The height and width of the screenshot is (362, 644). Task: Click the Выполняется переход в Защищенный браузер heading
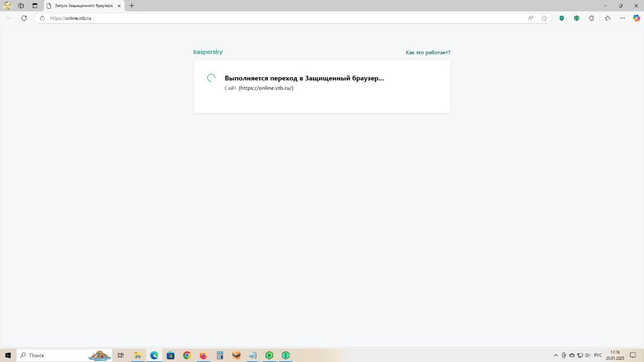click(x=304, y=78)
